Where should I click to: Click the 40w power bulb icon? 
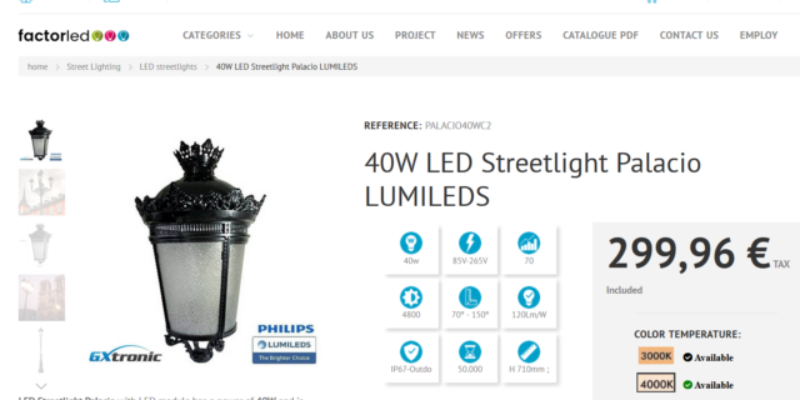tap(411, 243)
